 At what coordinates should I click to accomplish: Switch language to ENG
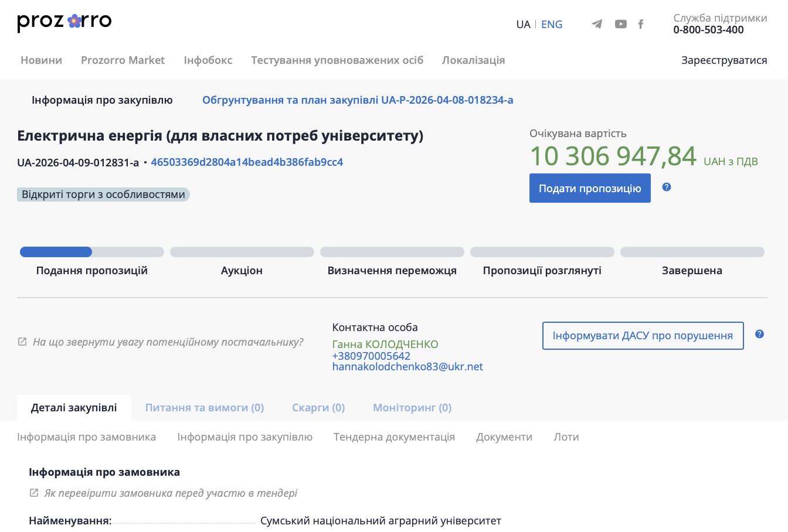(x=551, y=25)
